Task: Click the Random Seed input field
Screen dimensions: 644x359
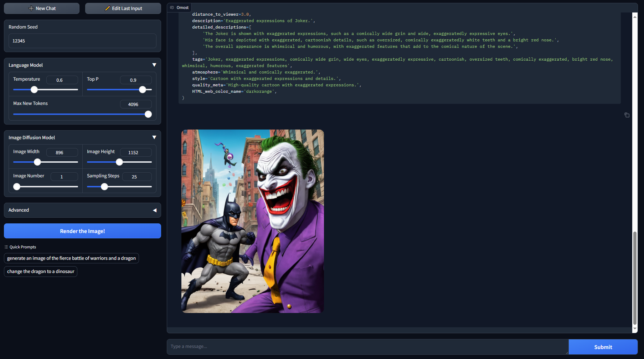Action: point(82,41)
